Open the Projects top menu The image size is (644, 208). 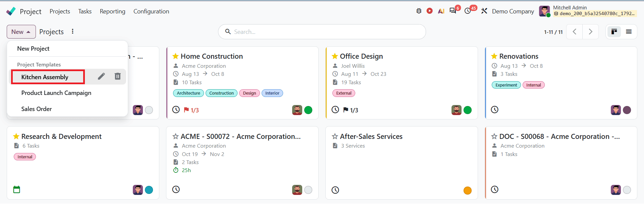[x=60, y=11]
